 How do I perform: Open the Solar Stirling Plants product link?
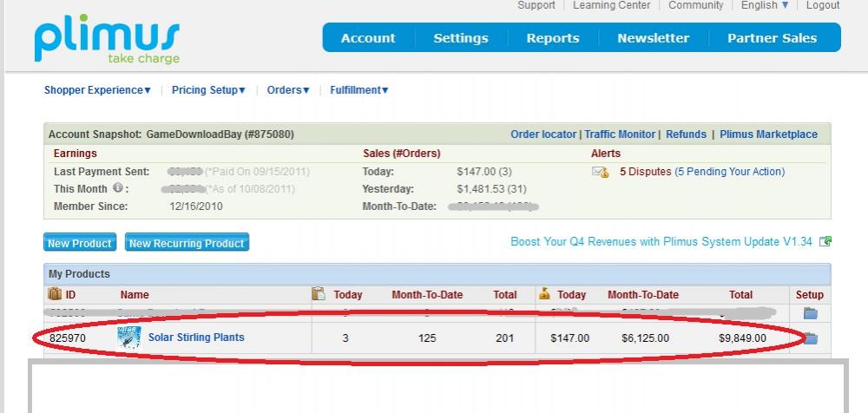[196, 338]
